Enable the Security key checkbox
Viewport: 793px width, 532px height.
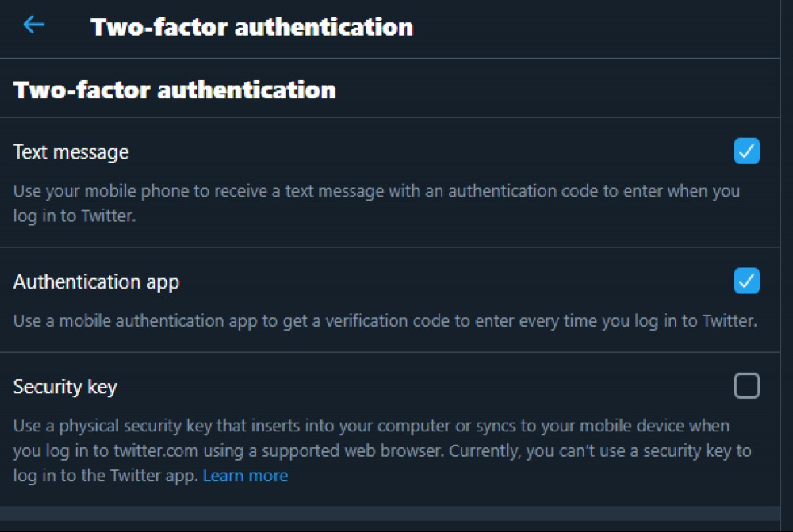746,385
